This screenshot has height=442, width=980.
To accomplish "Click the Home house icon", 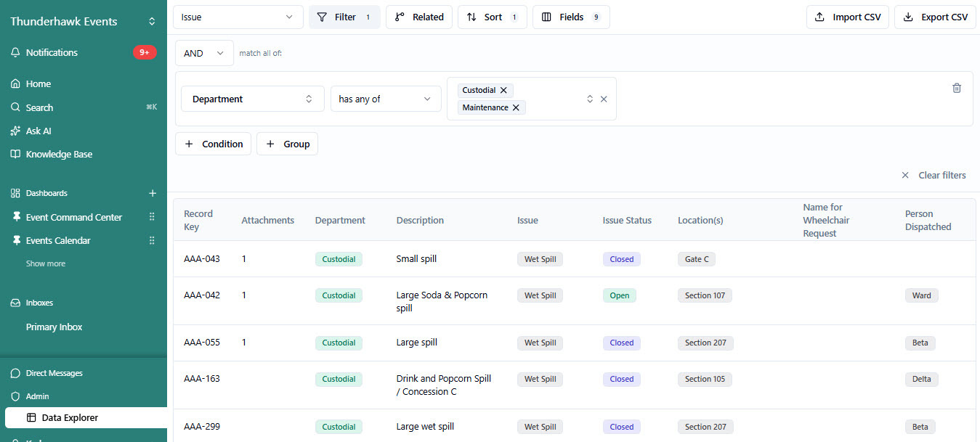I will (15, 83).
